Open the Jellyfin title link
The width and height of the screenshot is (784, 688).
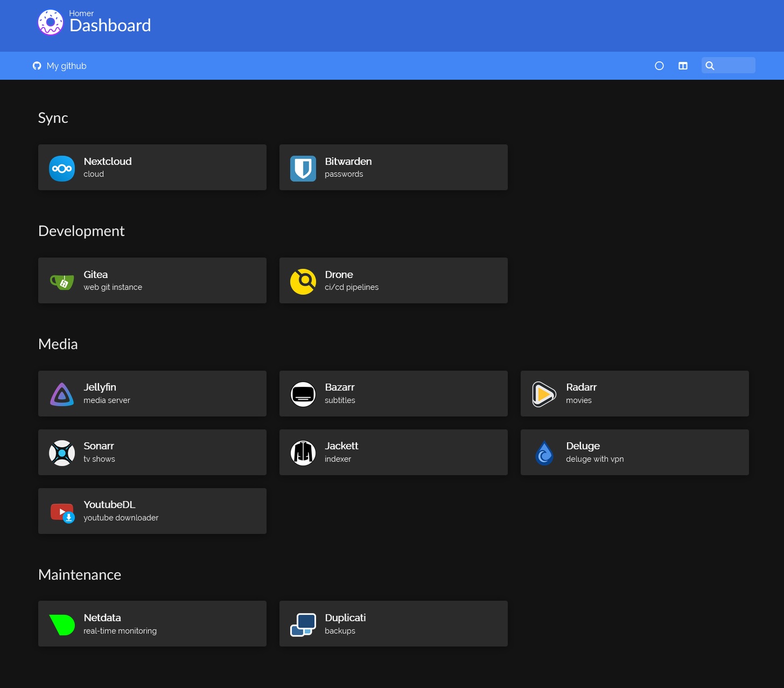(100, 387)
